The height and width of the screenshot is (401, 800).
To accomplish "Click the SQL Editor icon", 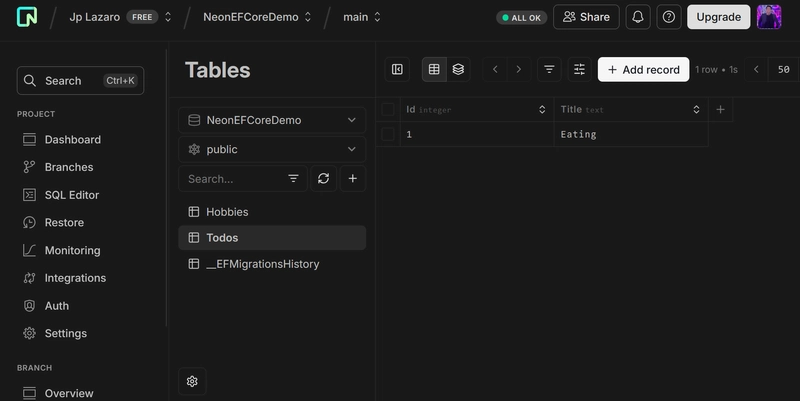I will pyautogui.click(x=30, y=195).
